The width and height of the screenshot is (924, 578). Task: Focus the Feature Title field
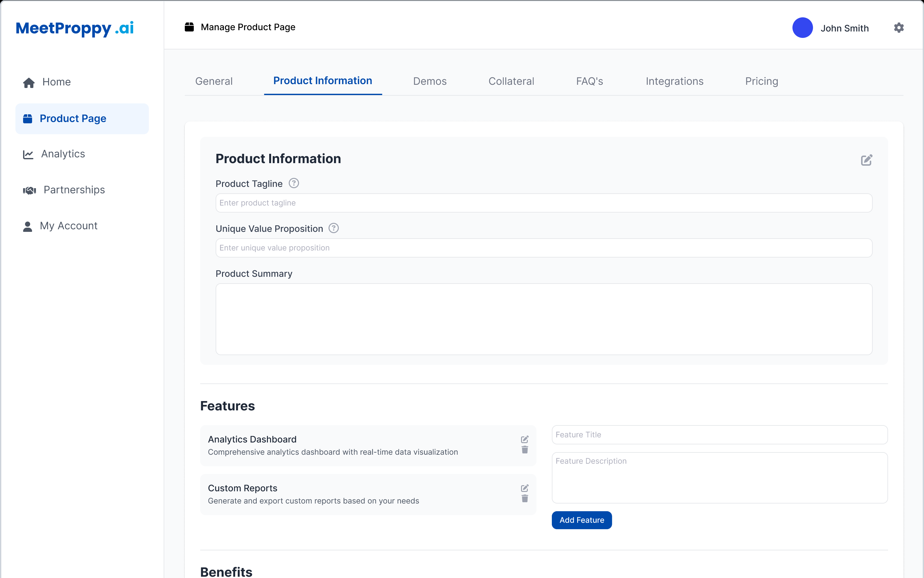tap(719, 435)
